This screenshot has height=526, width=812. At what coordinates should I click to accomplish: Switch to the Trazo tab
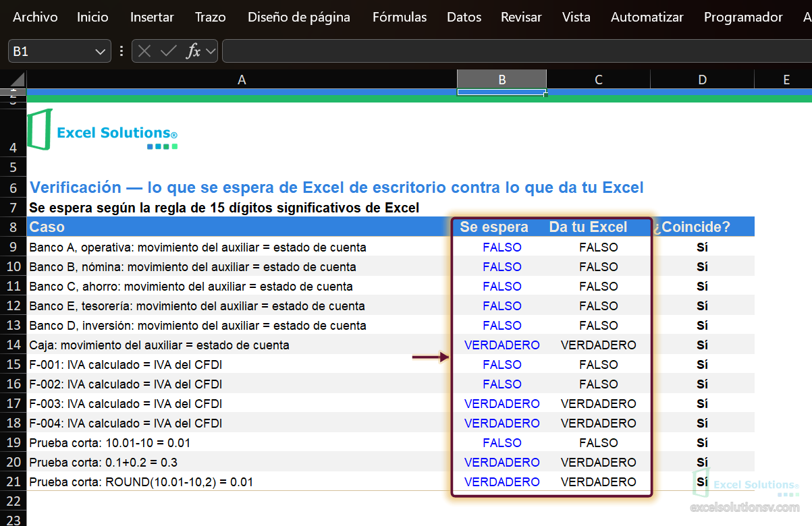[210, 18]
